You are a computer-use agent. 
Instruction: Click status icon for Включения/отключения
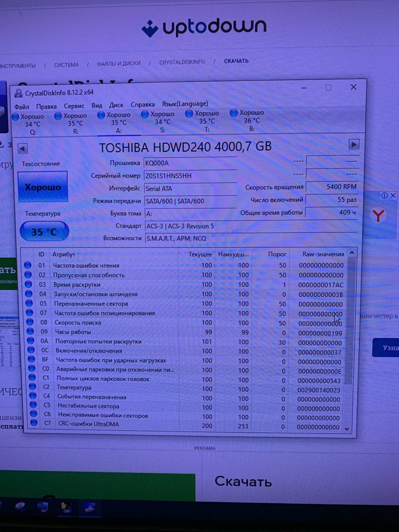pyautogui.click(x=32, y=350)
